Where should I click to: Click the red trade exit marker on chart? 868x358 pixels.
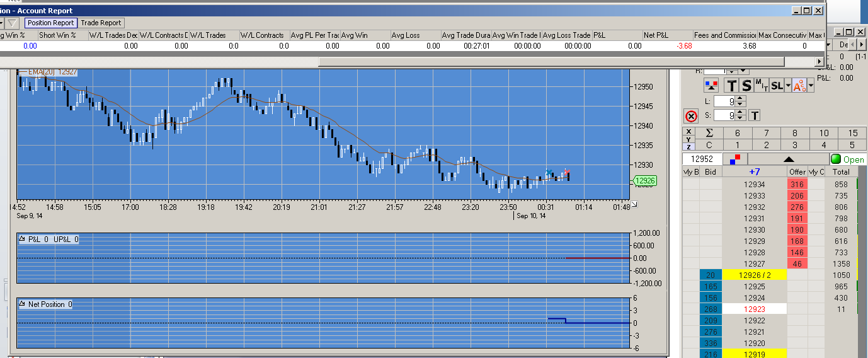pos(567,171)
